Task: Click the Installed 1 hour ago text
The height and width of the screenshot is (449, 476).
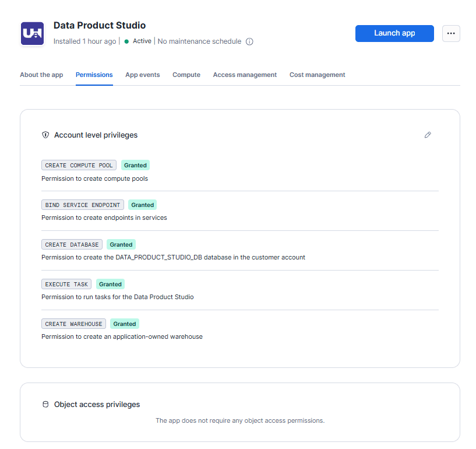Action: click(84, 41)
